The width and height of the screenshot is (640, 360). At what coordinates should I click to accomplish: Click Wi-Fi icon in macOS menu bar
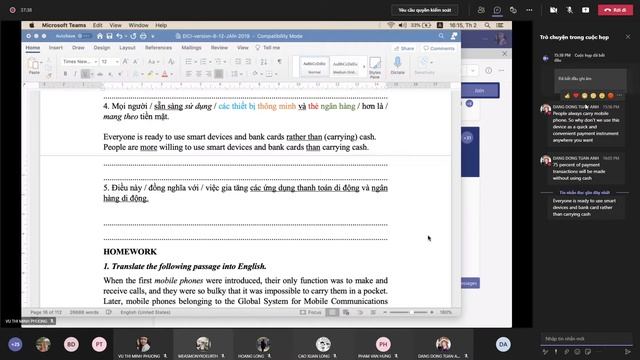pyautogui.click(x=391, y=25)
